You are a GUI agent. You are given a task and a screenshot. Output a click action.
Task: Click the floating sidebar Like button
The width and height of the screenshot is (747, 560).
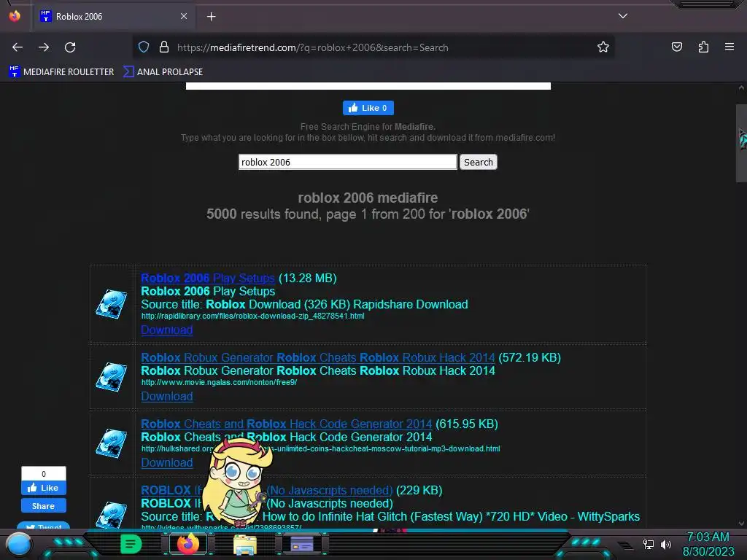pyautogui.click(x=43, y=488)
